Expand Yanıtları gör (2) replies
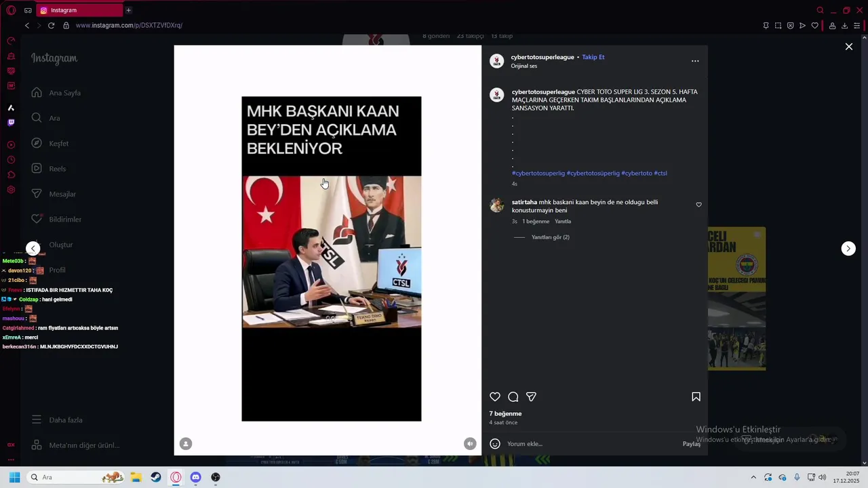Screen dimensions: 868x488 551,237
